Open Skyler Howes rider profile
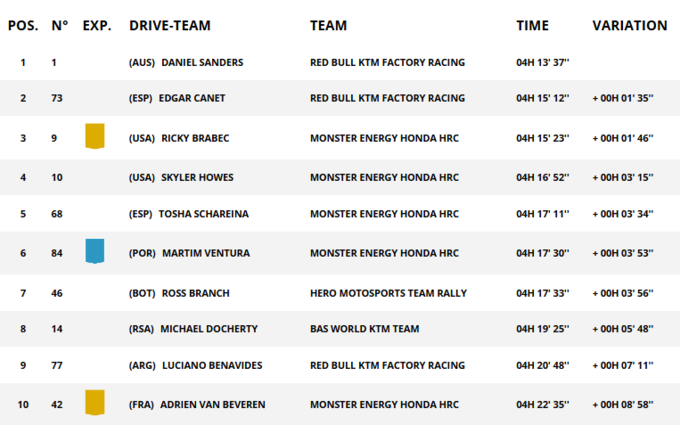This screenshot has width=680, height=425. 197,177
